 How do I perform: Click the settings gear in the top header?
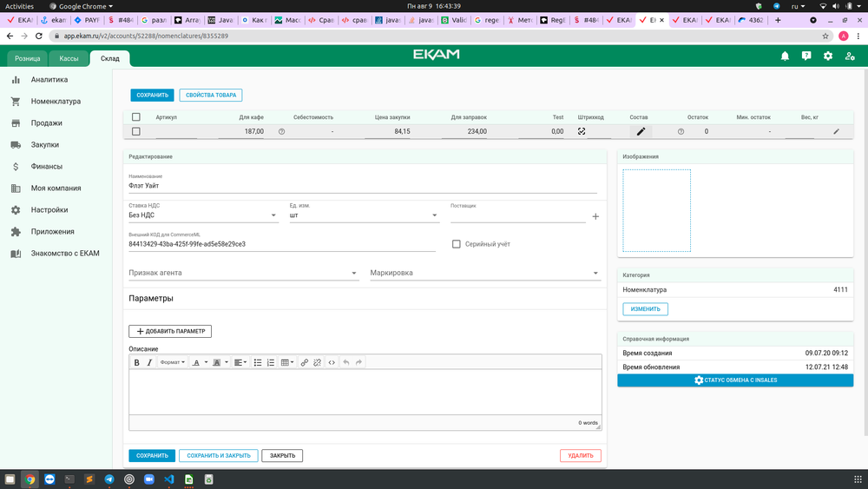(828, 56)
